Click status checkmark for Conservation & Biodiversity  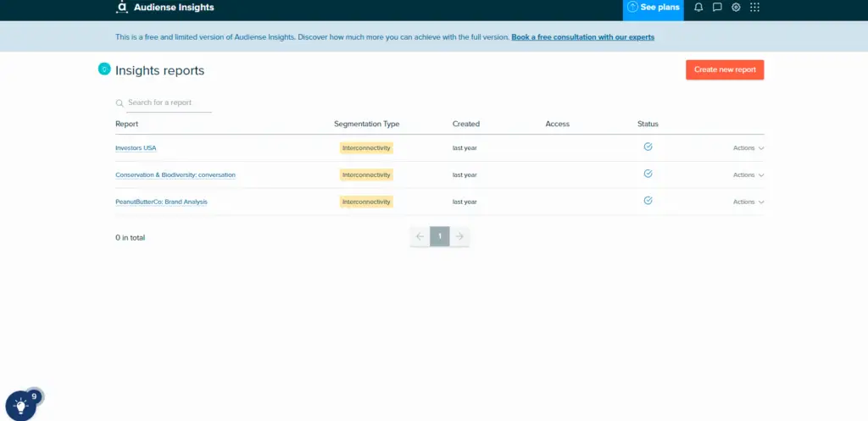pyautogui.click(x=648, y=174)
